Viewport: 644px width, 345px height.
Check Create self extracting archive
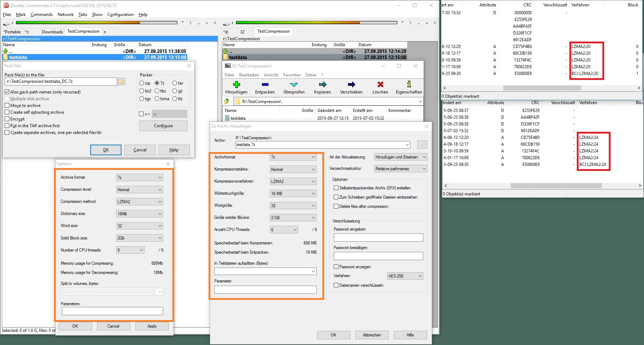click(x=7, y=112)
